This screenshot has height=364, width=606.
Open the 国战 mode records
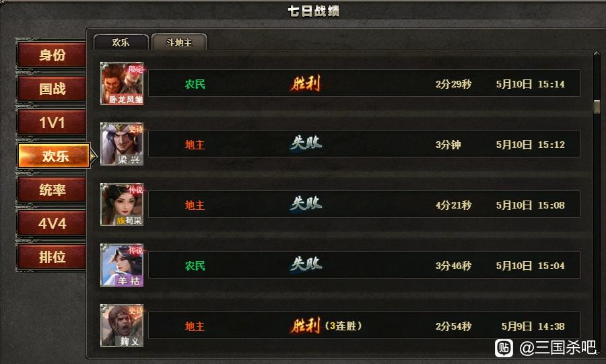(52, 89)
